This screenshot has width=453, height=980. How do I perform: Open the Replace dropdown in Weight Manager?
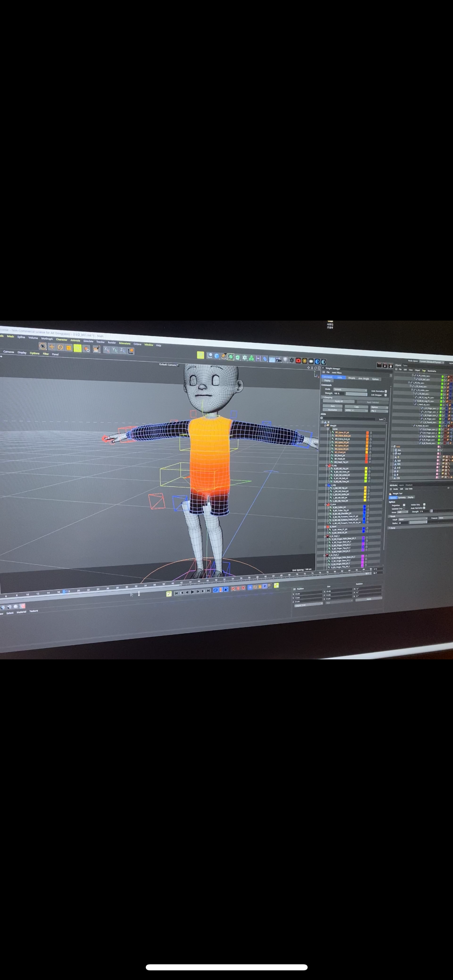[x=379, y=407]
